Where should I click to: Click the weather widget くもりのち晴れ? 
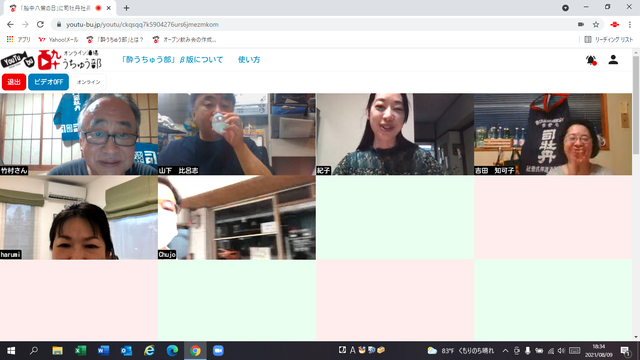coord(460,351)
